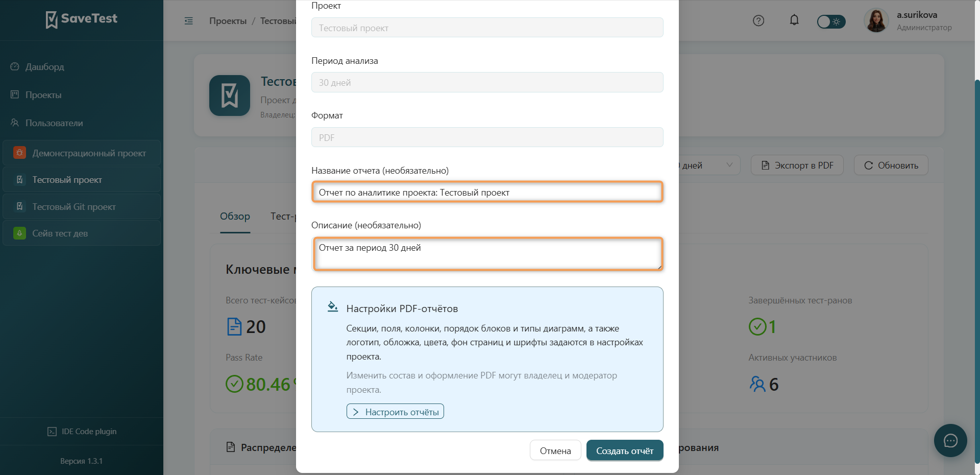Switch to the Обзор tab

click(235, 217)
